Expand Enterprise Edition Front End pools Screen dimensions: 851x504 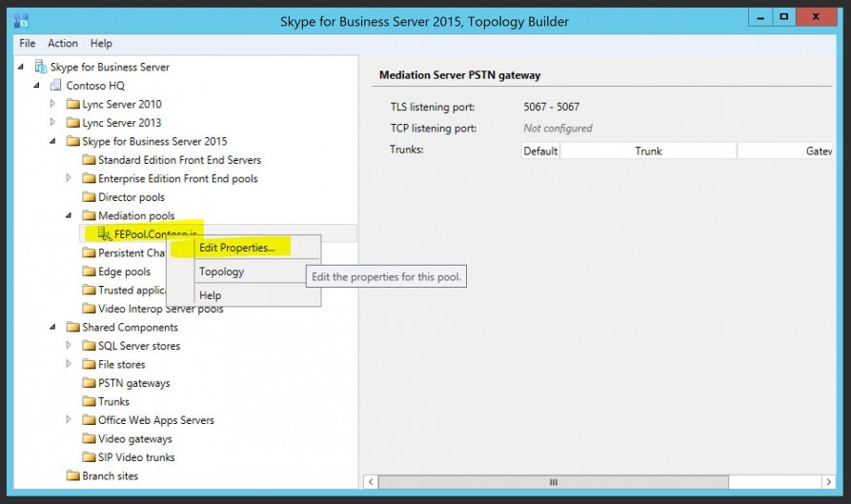(69, 177)
